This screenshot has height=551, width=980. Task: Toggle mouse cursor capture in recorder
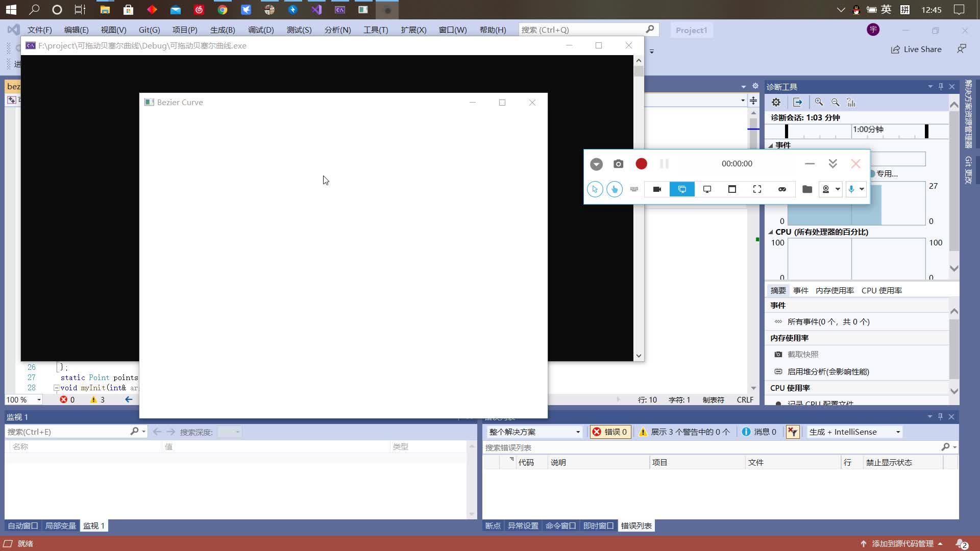pyautogui.click(x=595, y=189)
